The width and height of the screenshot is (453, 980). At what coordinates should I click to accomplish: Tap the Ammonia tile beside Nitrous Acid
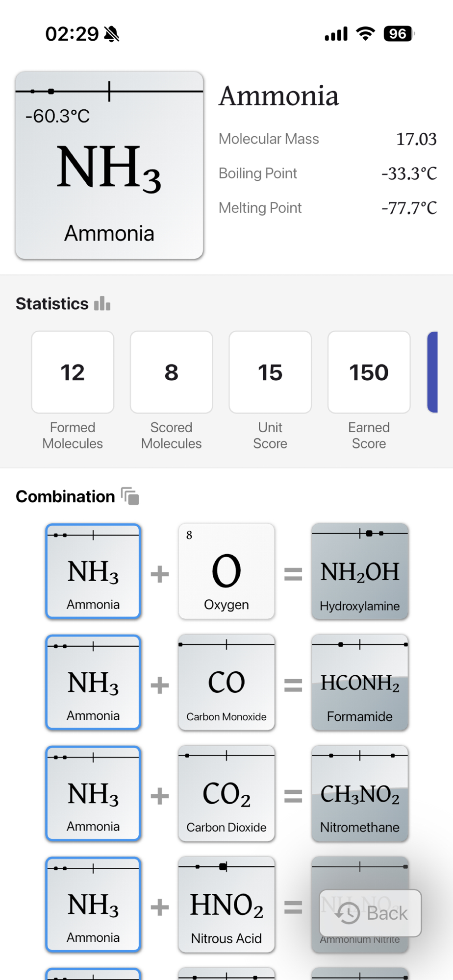[93, 905]
